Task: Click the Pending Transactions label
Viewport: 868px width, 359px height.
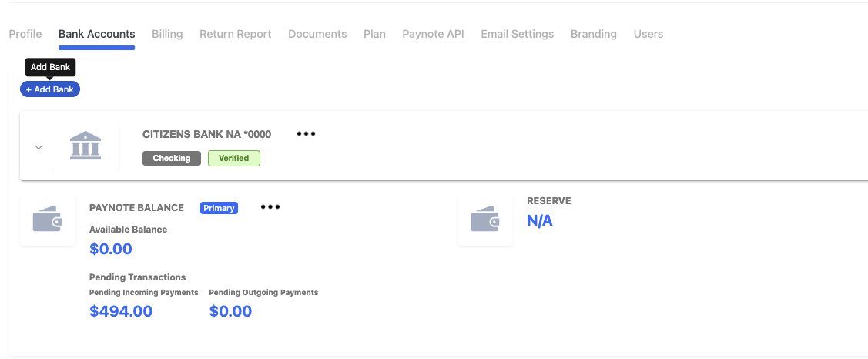Action: click(137, 277)
